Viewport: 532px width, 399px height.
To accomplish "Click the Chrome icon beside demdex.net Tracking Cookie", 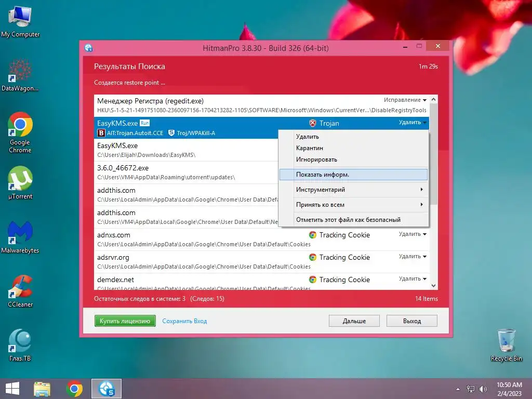I will tap(312, 280).
